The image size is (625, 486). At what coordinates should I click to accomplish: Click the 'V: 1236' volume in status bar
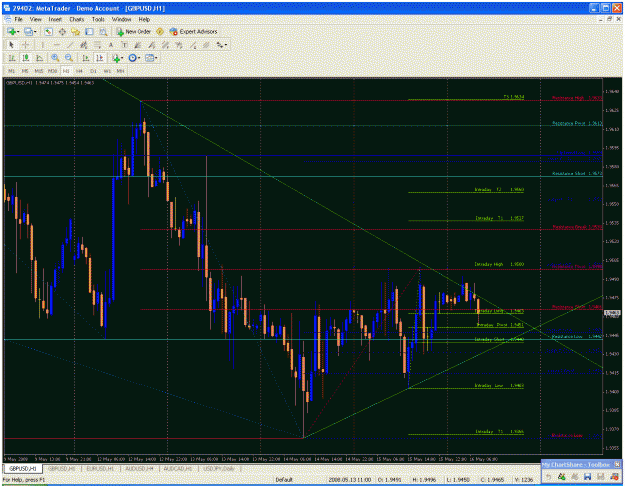[x=524, y=480]
